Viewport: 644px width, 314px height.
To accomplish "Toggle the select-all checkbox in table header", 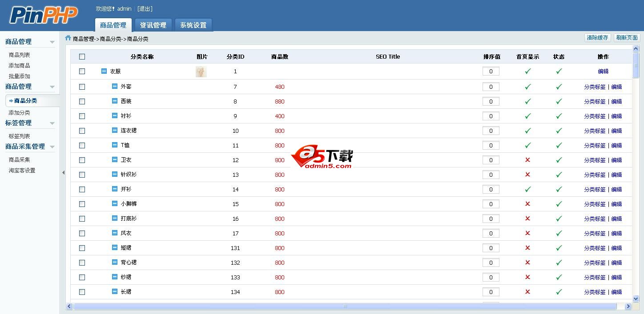I will coord(82,56).
